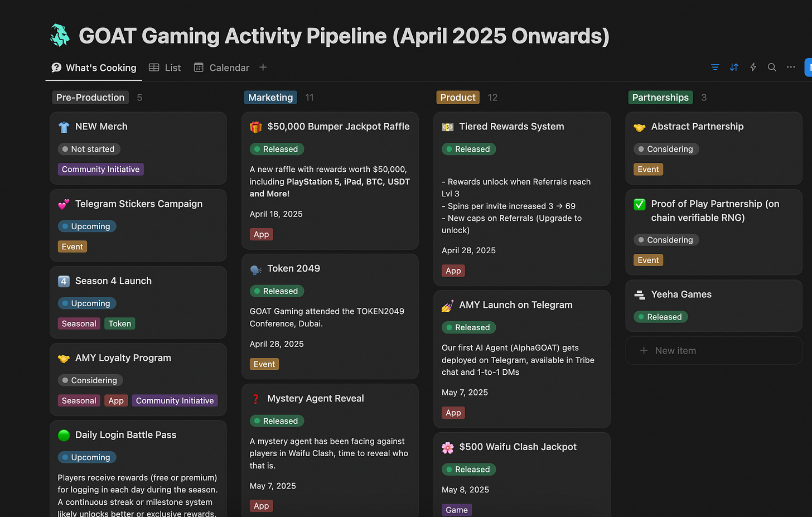Screen dimensions: 812x517
Task: Switch to the List view tab
Action: coord(165,67)
